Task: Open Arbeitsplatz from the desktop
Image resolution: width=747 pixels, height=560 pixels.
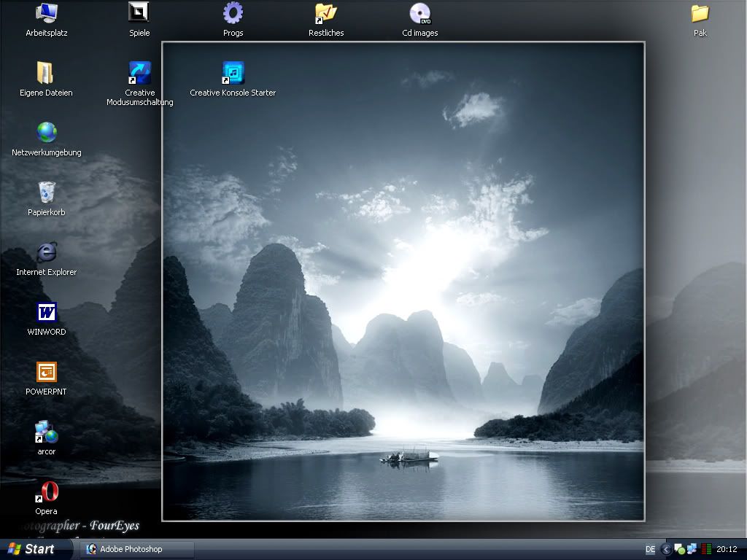Action: pos(45,15)
